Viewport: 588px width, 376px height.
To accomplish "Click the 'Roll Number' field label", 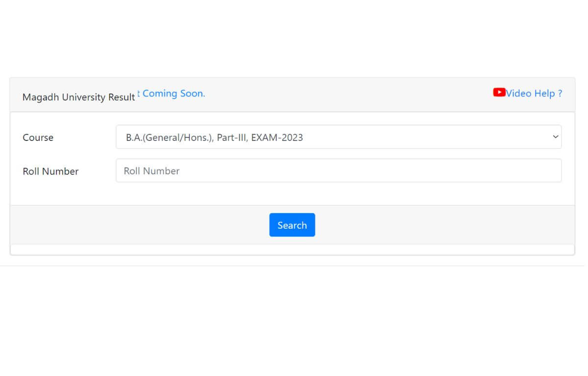I will click(50, 171).
